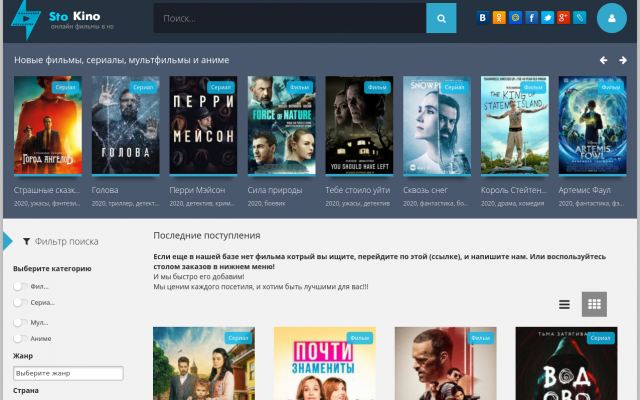
Task: Click '2020, драма, комедия' genre line
Action: pyautogui.click(x=512, y=203)
